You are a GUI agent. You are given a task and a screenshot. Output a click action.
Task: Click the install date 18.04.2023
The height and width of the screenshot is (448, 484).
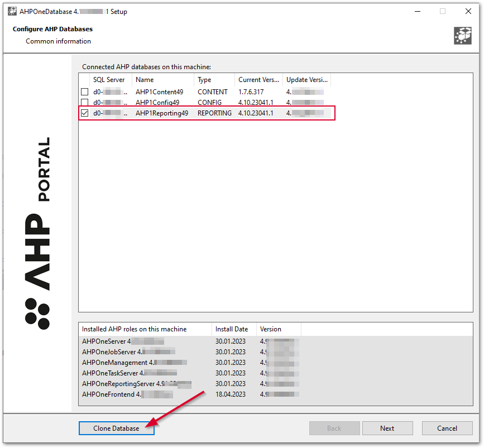231,394
